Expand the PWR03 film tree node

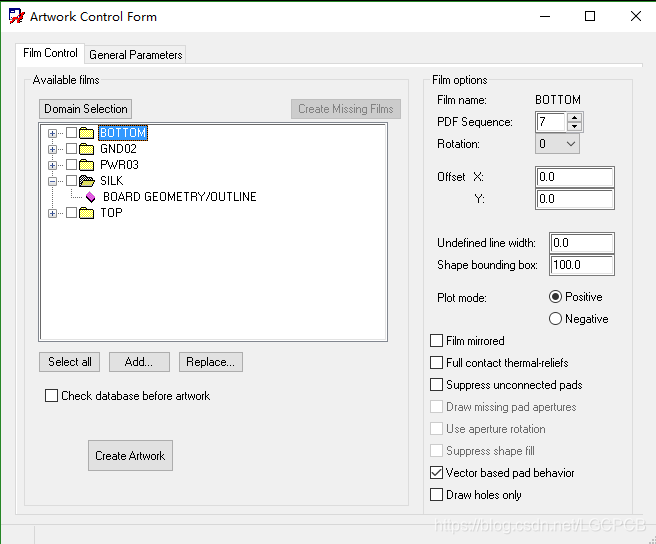52,165
